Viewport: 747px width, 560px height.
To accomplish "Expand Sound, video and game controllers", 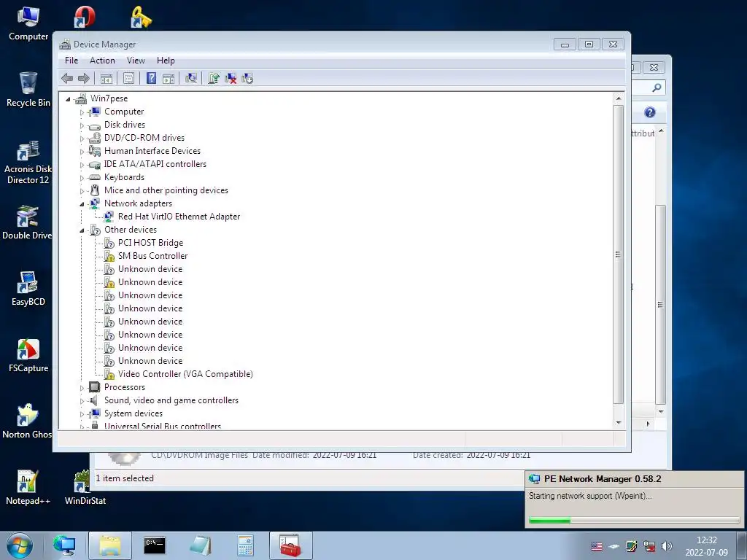I will (82, 402).
